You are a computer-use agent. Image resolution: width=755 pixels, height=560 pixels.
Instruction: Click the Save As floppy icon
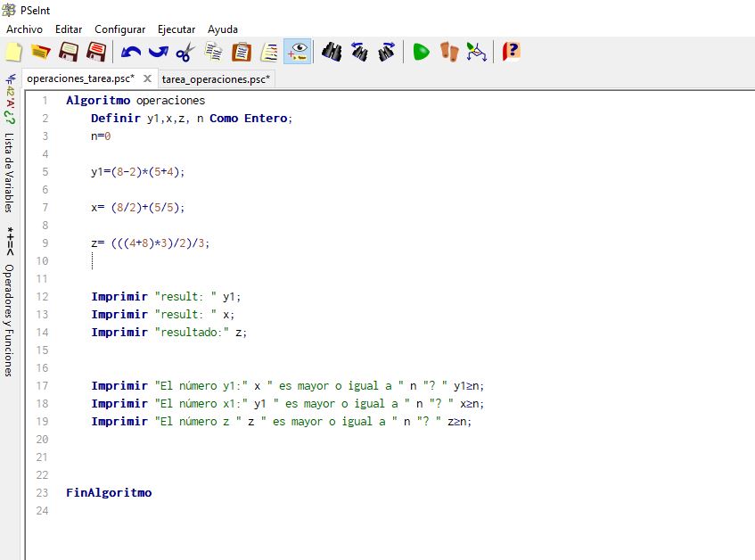tap(96, 52)
